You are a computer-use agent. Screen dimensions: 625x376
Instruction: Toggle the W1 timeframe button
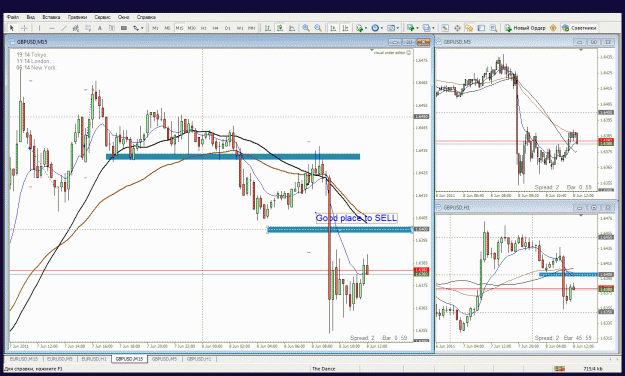click(x=240, y=28)
